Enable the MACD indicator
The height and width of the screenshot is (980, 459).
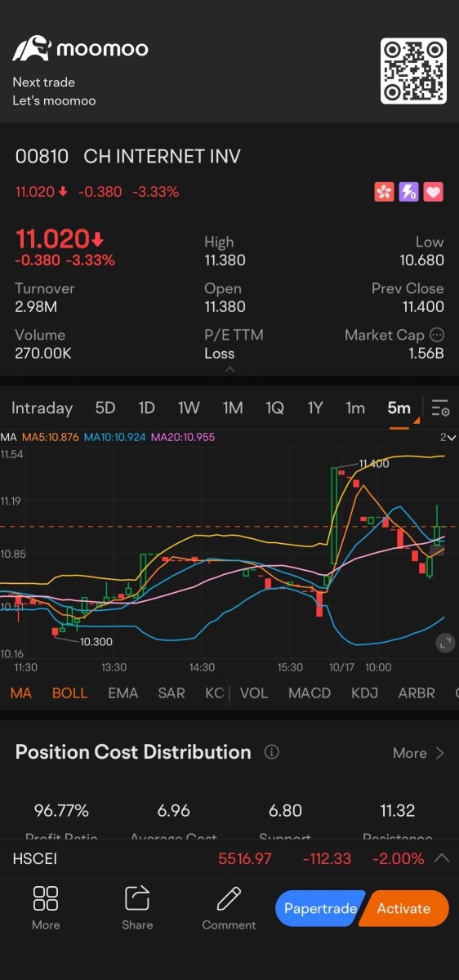(x=310, y=693)
